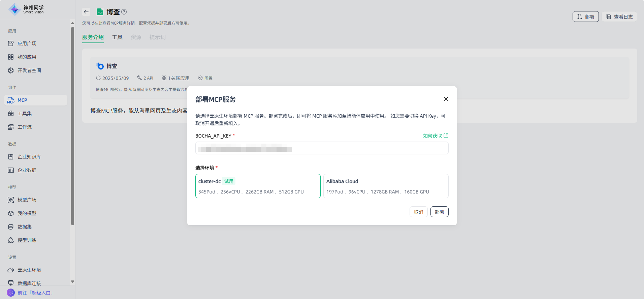This screenshot has width=644, height=299.
Task: Select the cluster-dc environment card
Action: tap(258, 186)
